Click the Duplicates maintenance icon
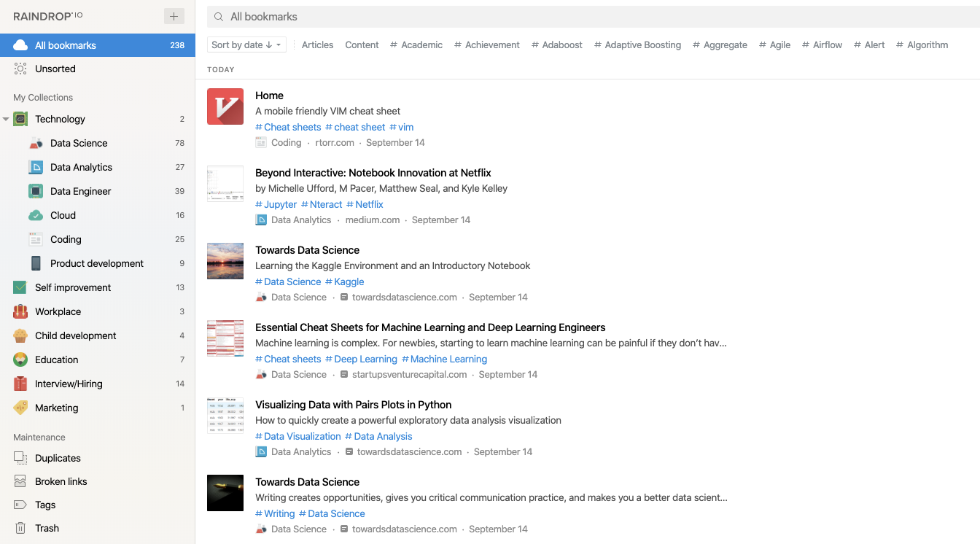980x544 pixels. click(20, 458)
